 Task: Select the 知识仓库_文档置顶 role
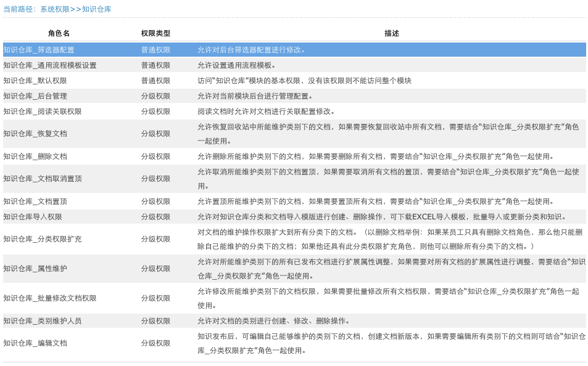pos(35,201)
